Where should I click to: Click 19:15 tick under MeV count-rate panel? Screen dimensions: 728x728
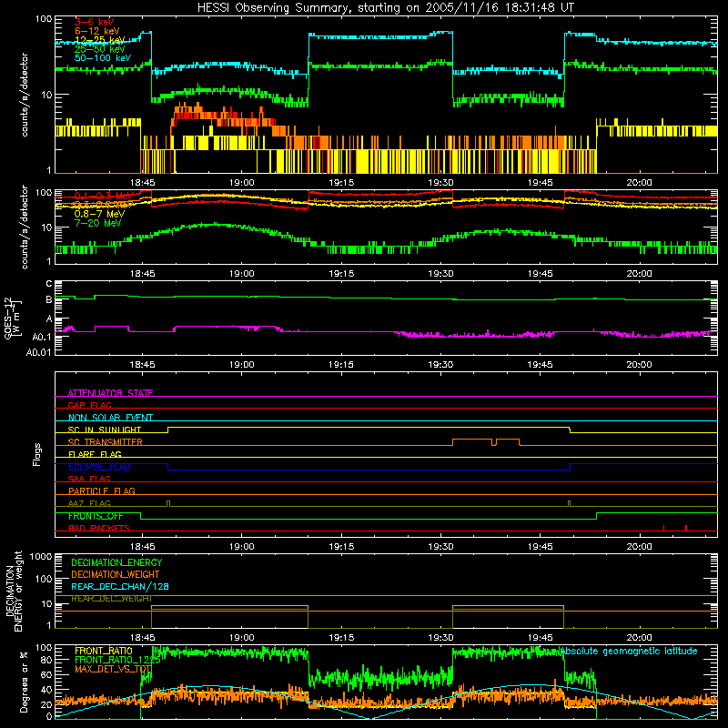pyautogui.click(x=341, y=274)
